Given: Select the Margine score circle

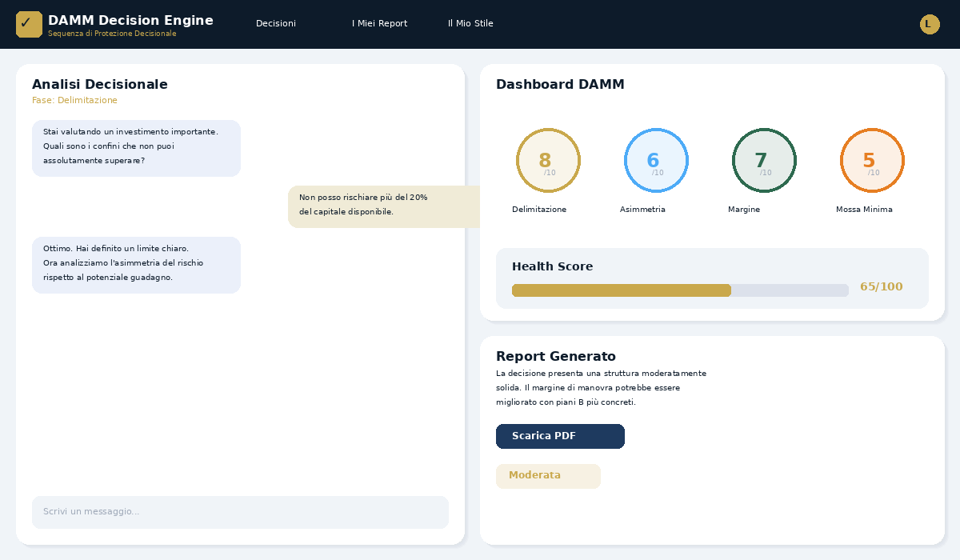Looking at the screenshot, I should tap(764, 160).
